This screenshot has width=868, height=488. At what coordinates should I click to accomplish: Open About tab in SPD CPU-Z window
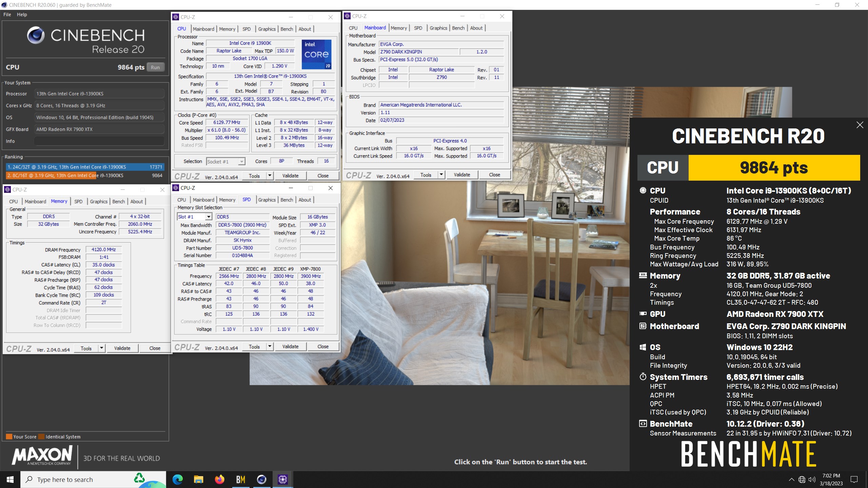pos(304,200)
